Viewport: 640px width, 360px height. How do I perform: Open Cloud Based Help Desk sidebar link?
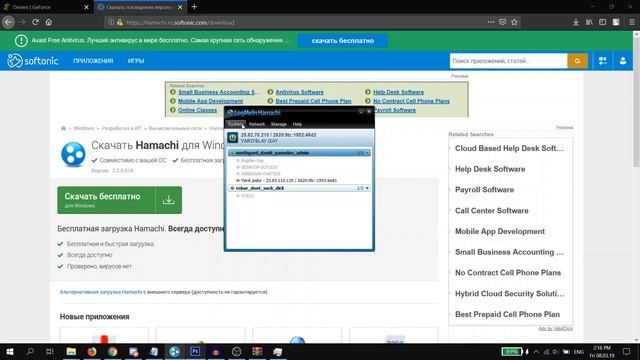pyautogui.click(x=509, y=149)
